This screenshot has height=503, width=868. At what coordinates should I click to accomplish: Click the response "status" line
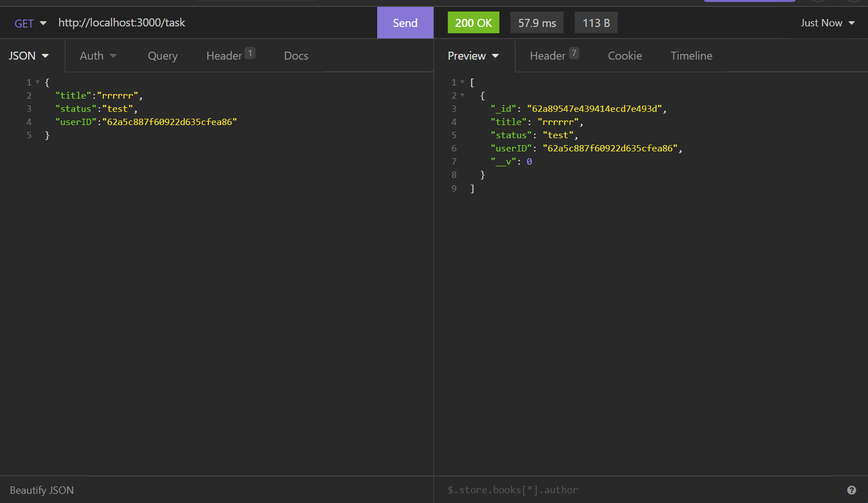(534, 135)
